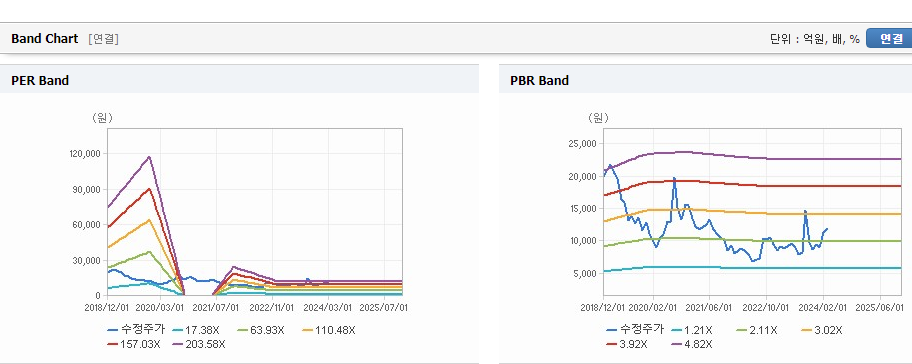Click PBR legend entry 3.92X
912x364 pixels.
point(627,344)
